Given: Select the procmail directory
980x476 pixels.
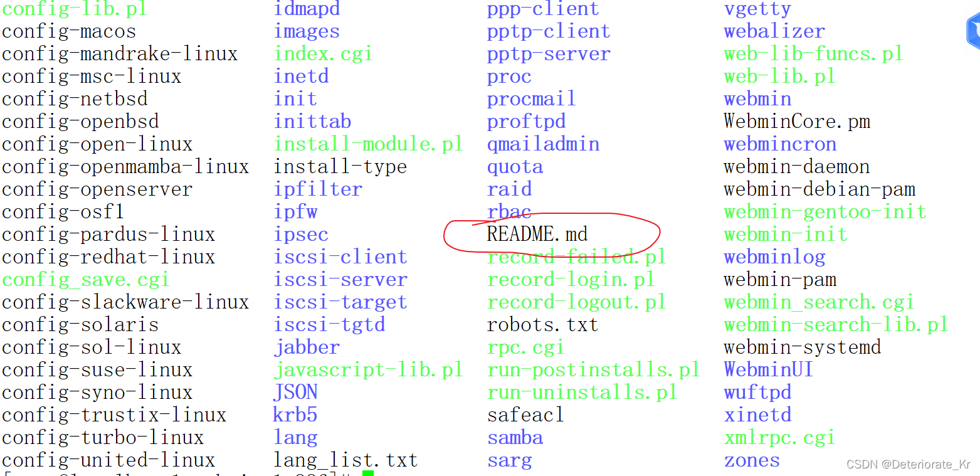Looking at the screenshot, I should (x=532, y=99).
